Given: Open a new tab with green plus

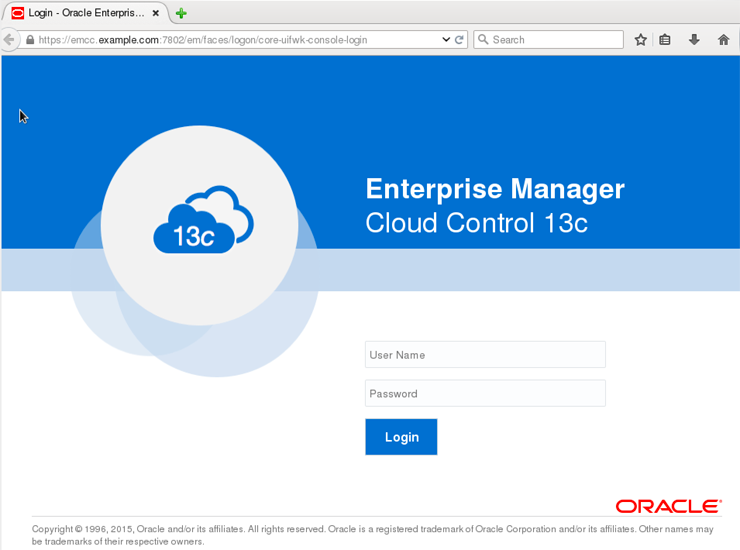Looking at the screenshot, I should [x=181, y=13].
